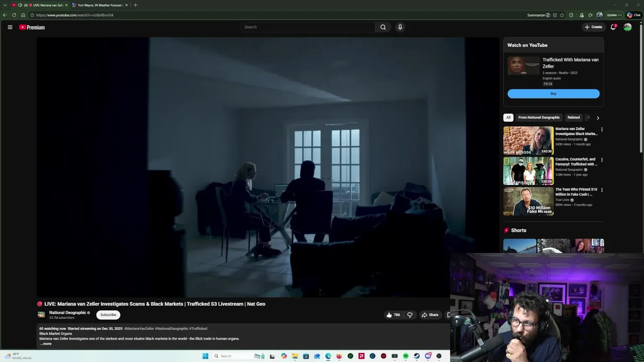Close the Fort Wayne weather tab

point(126,5)
